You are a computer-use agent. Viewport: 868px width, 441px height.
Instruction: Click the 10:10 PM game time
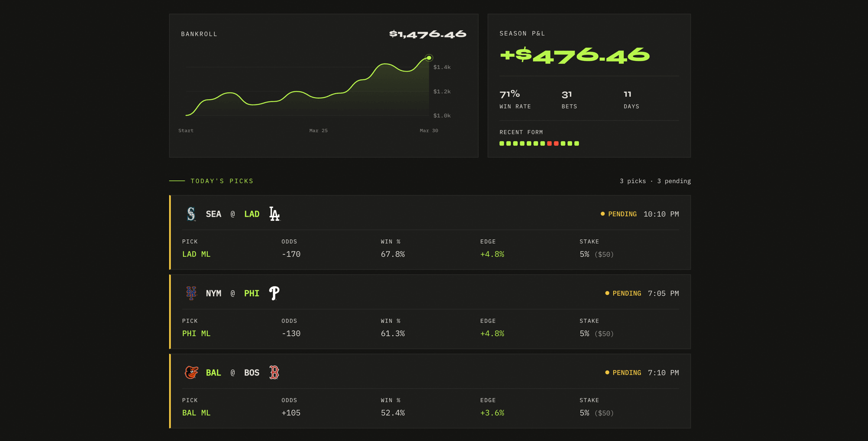[661, 214]
